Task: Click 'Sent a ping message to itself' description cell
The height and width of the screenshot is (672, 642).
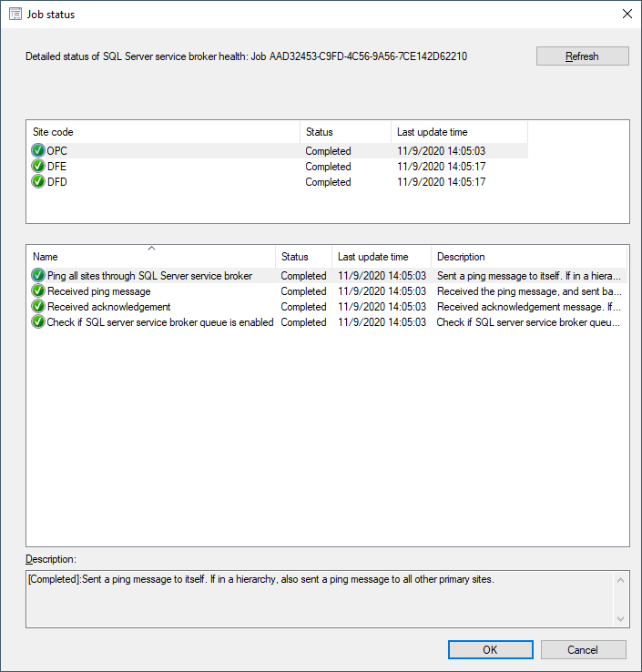Action: point(529,276)
